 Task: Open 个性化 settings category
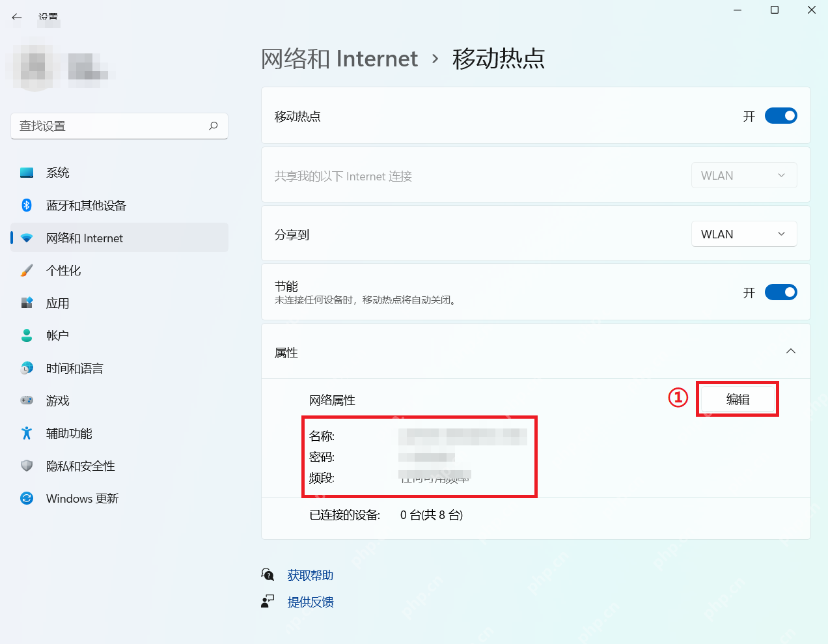click(x=119, y=270)
